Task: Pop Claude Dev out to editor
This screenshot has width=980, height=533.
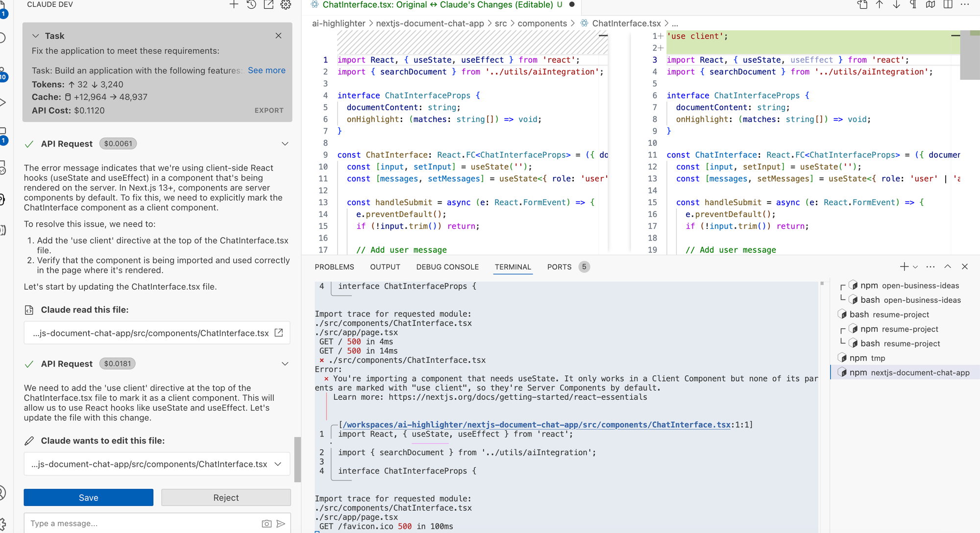Action: coord(269,5)
